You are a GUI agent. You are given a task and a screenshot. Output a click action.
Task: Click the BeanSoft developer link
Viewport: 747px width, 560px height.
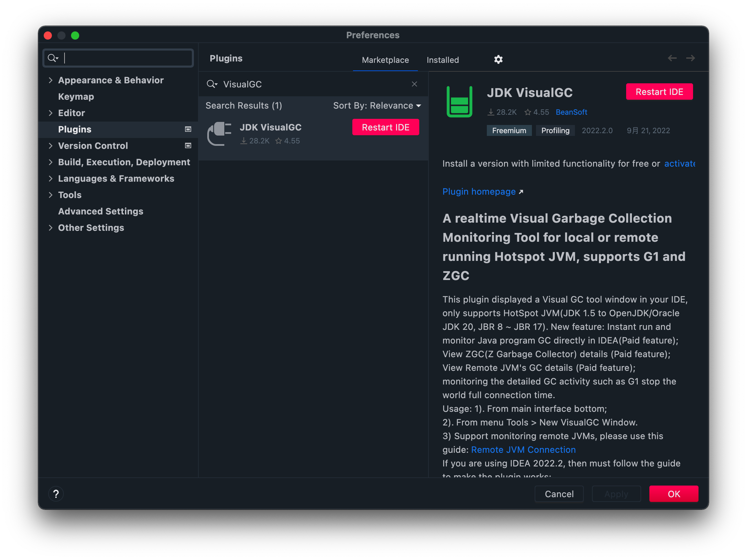pos(571,111)
